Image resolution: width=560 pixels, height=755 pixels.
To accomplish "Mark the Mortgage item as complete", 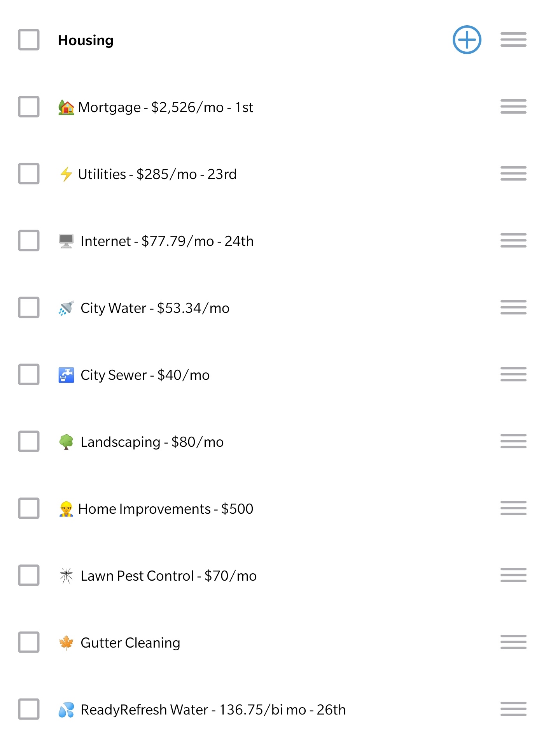I will point(28,107).
